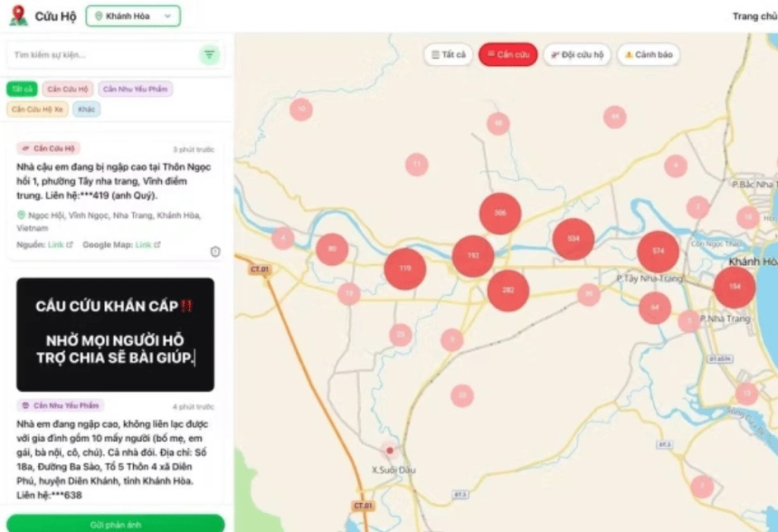Switch to the Đội cứu hộ map tab
Screen dimensions: 778x532
pos(577,55)
